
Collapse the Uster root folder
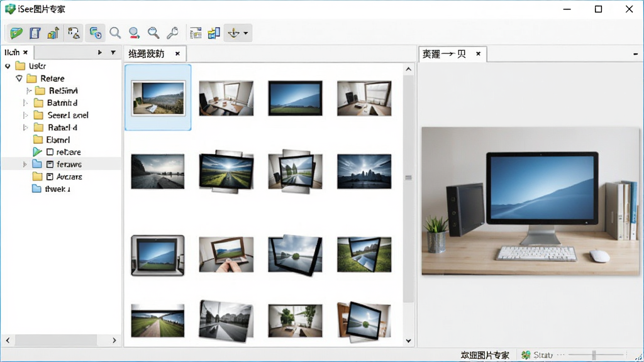8,66
